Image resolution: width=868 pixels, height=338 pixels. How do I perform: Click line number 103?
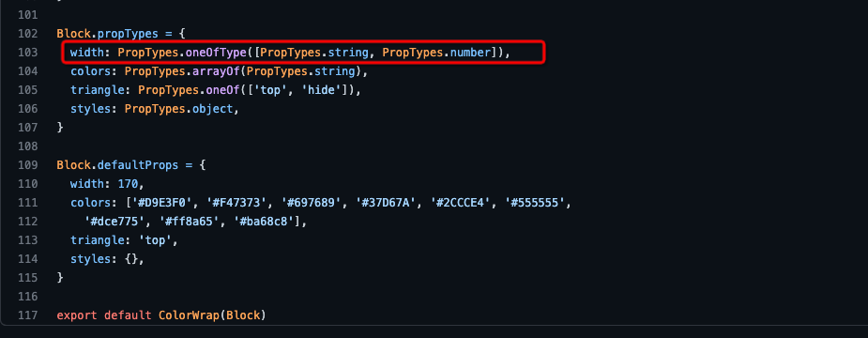coord(27,53)
